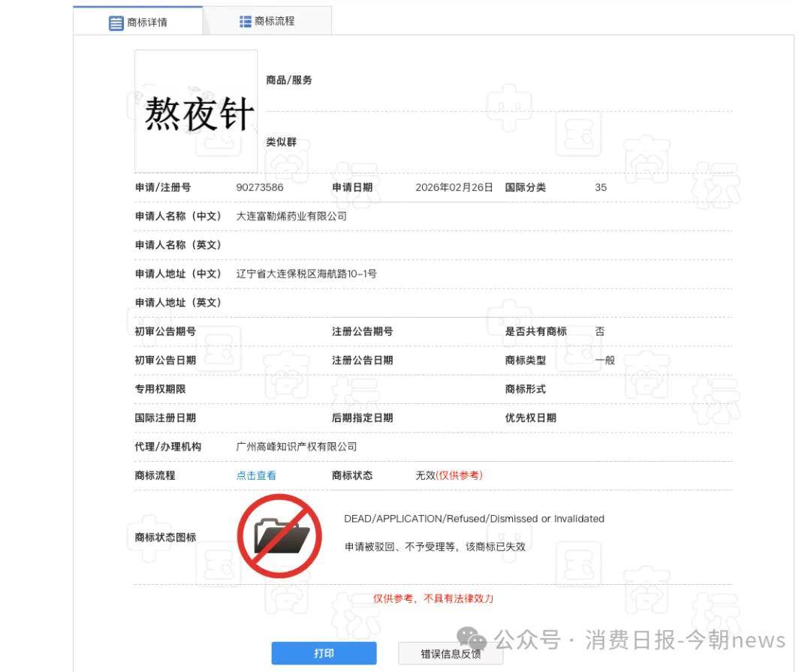Image resolution: width=811 pixels, height=672 pixels.
Task: Click the 商品/服务 label
Action: pos(289,80)
